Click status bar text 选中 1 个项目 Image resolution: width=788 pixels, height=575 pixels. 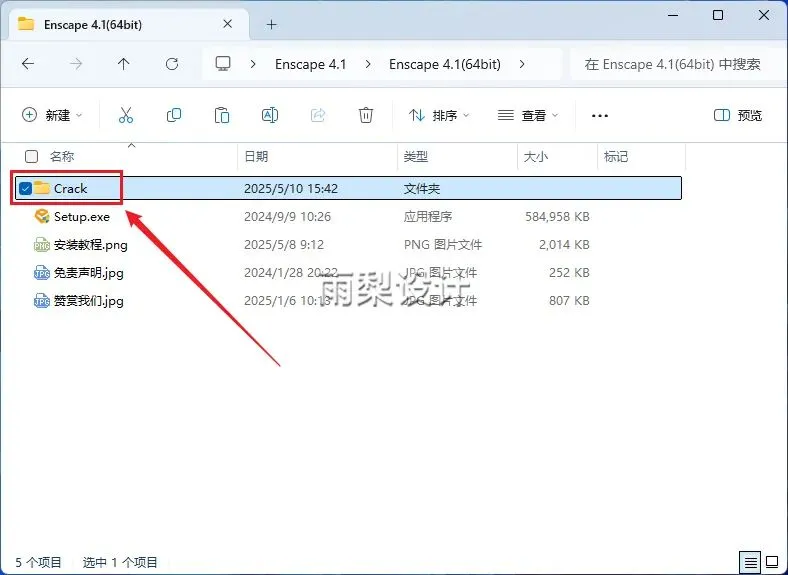tap(120, 562)
